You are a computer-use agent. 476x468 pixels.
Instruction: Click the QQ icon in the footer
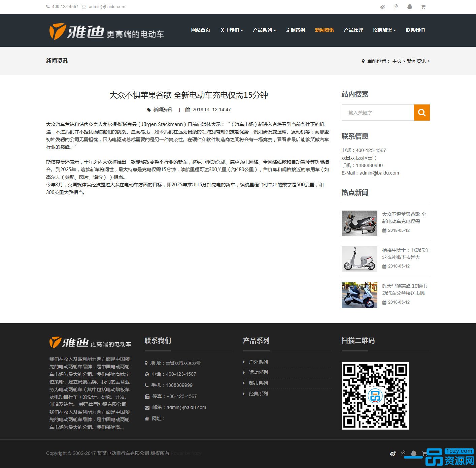click(x=414, y=454)
